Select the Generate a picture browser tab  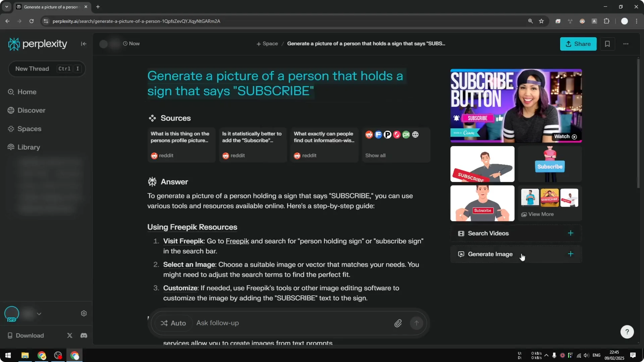click(50, 7)
